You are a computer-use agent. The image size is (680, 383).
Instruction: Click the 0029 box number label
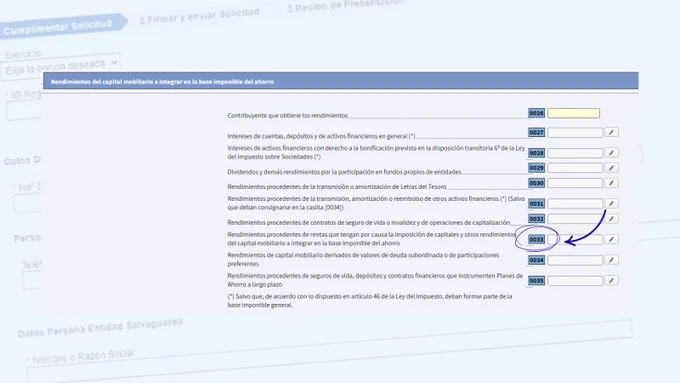536,168
